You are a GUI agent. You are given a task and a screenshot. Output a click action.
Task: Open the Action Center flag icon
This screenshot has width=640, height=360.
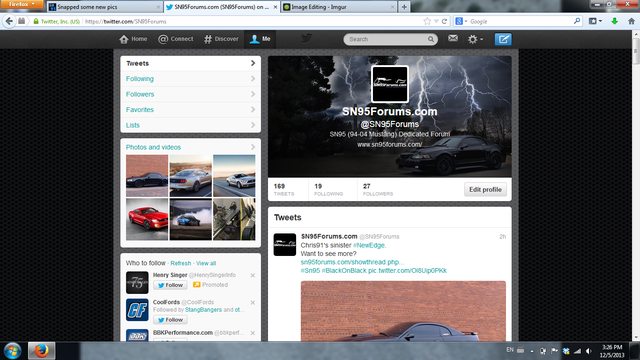point(554,351)
